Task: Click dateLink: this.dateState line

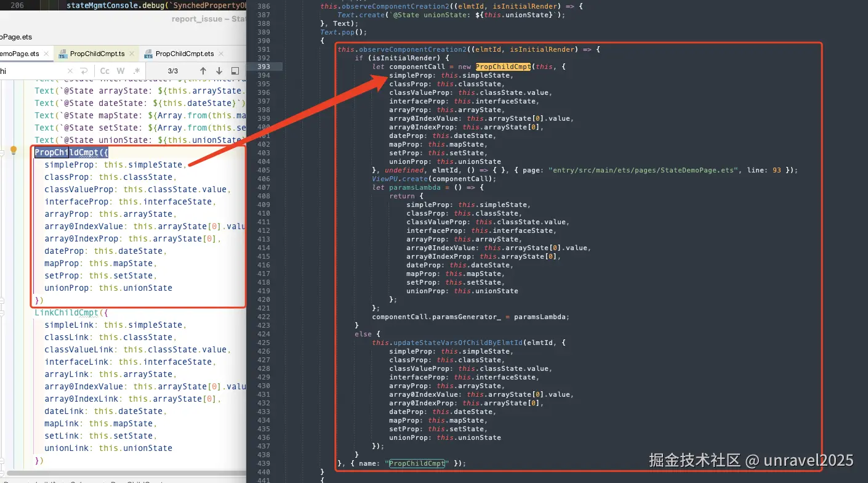Action: [x=105, y=411]
